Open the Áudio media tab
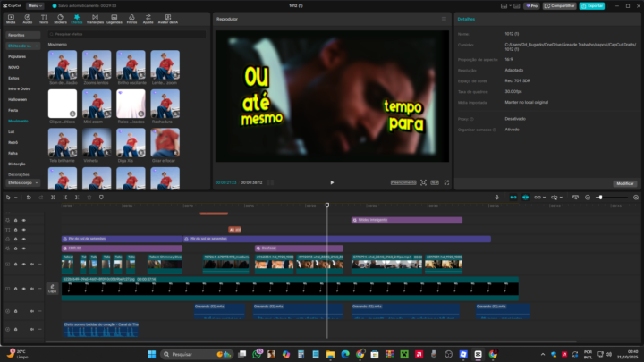Image resolution: width=644 pixels, height=362 pixels. [28, 19]
